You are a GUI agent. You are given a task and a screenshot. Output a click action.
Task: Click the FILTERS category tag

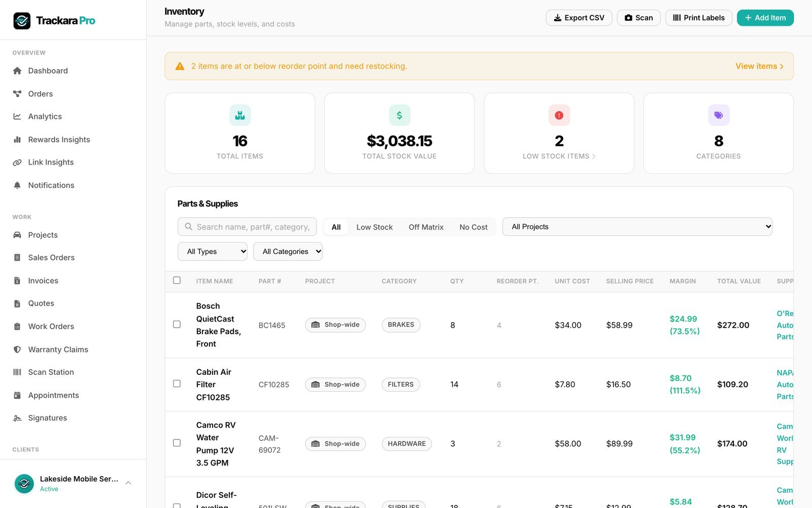(x=400, y=385)
